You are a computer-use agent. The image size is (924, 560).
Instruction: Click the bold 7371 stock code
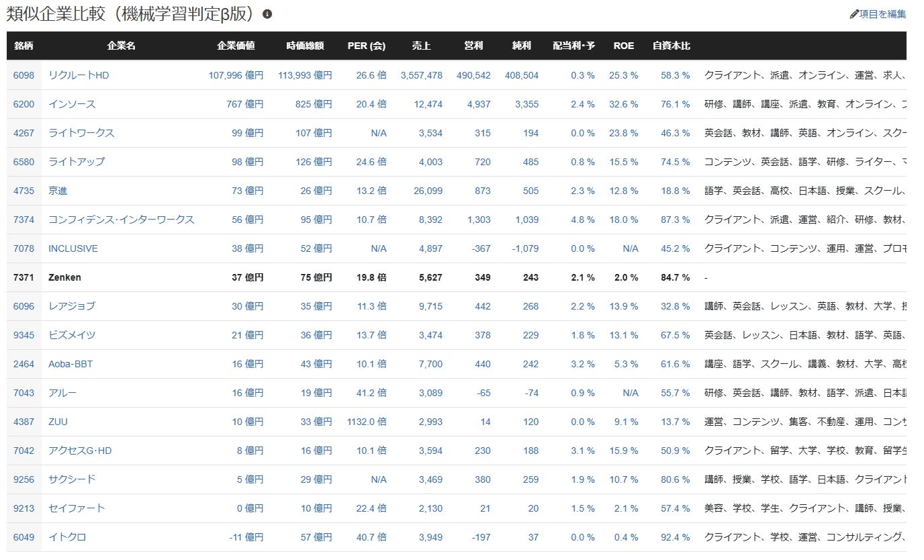pyautogui.click(x=24, y=277)
